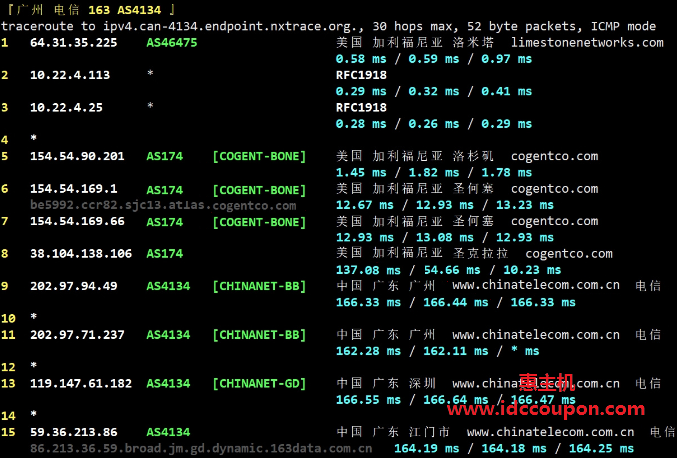Click IP 202.97.71.237 on hop 11
This screenshot has height=458, width=677.
pyautogui.click(x=77, y=335)
